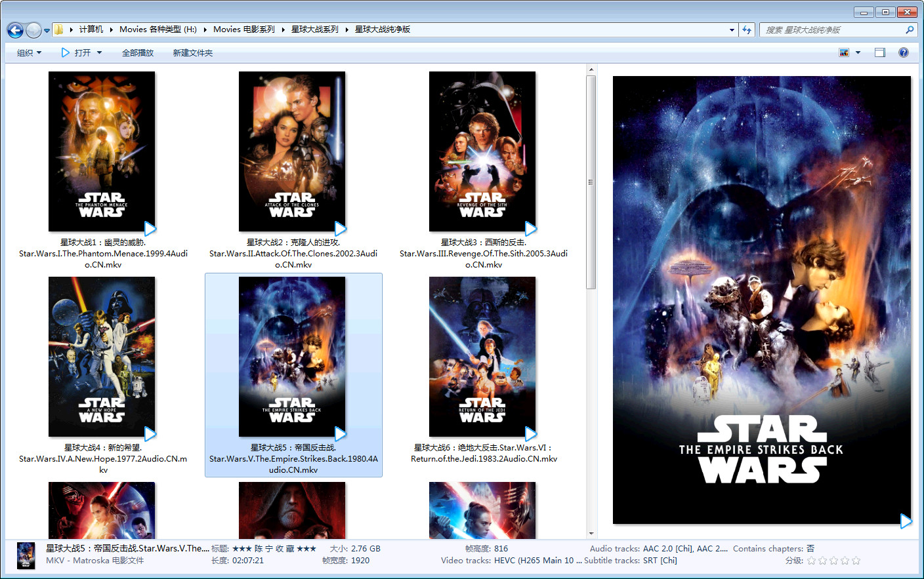Click the Back navigation arrow button

[15, 30]
